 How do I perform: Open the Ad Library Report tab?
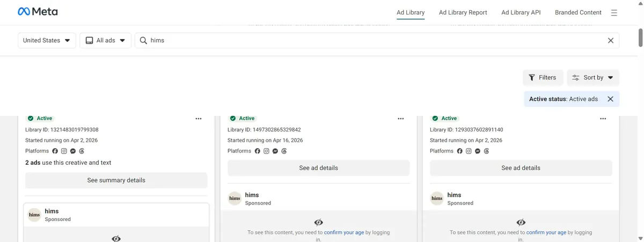coord(463,12)
